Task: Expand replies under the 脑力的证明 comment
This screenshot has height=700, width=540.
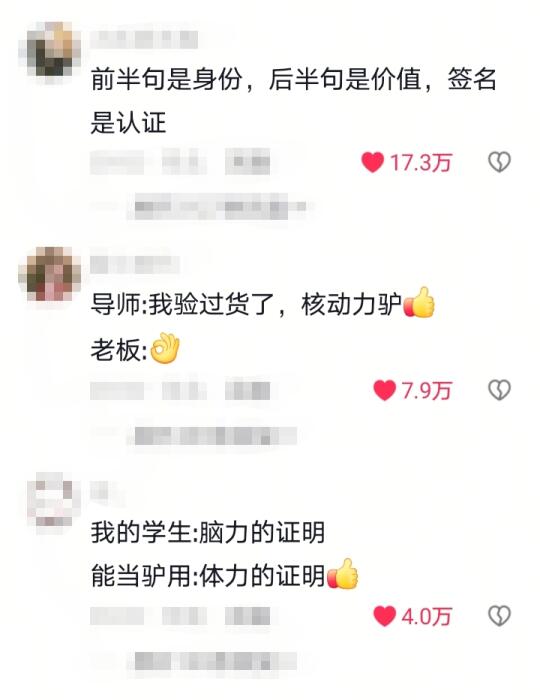Action: 215,661
